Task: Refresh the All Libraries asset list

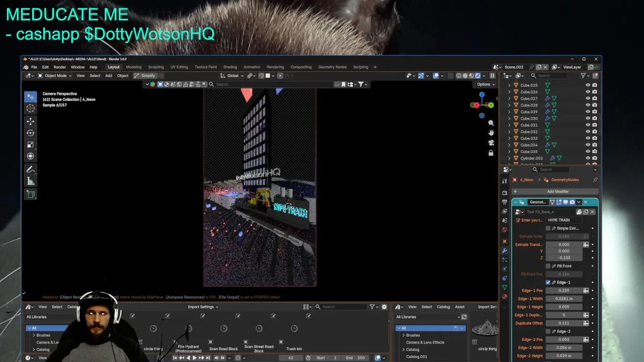Action: click(x=464, y=317)
